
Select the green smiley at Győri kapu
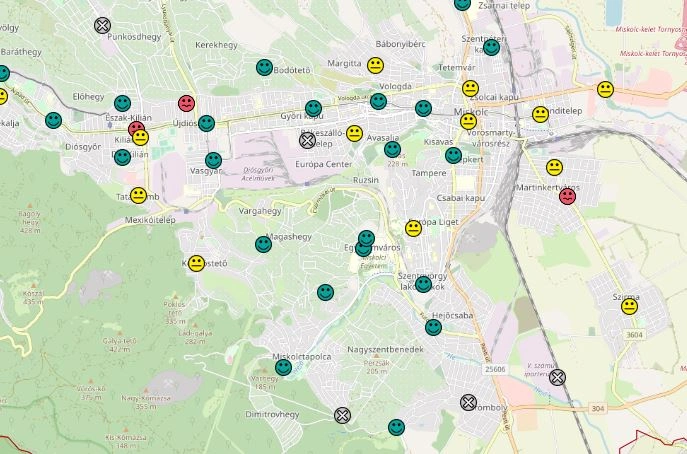click(313, 108)
